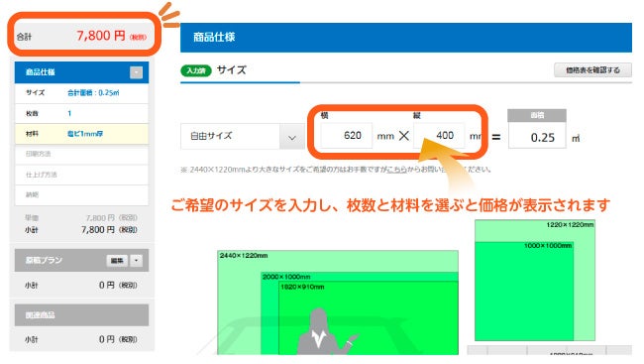644x364 pixels.
Task: Select the 仕上げ方法 sidebar row
Action: tap(81, 175)
